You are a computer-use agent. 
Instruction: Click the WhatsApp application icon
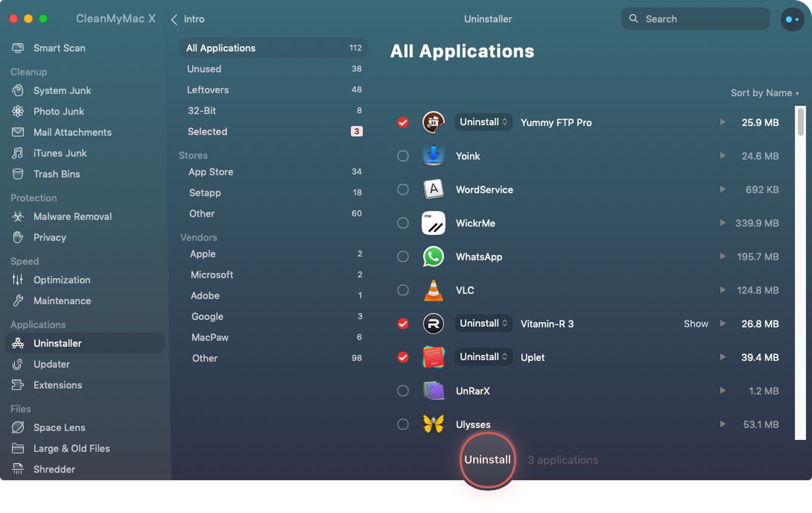433,256
